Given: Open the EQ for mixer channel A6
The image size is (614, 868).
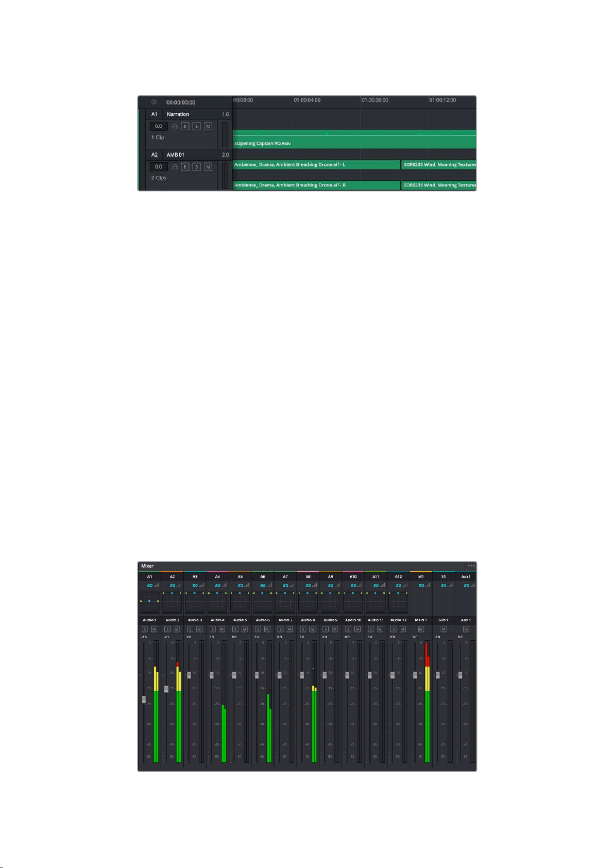Looking at the screenshot, I should [x=263, y=585].
